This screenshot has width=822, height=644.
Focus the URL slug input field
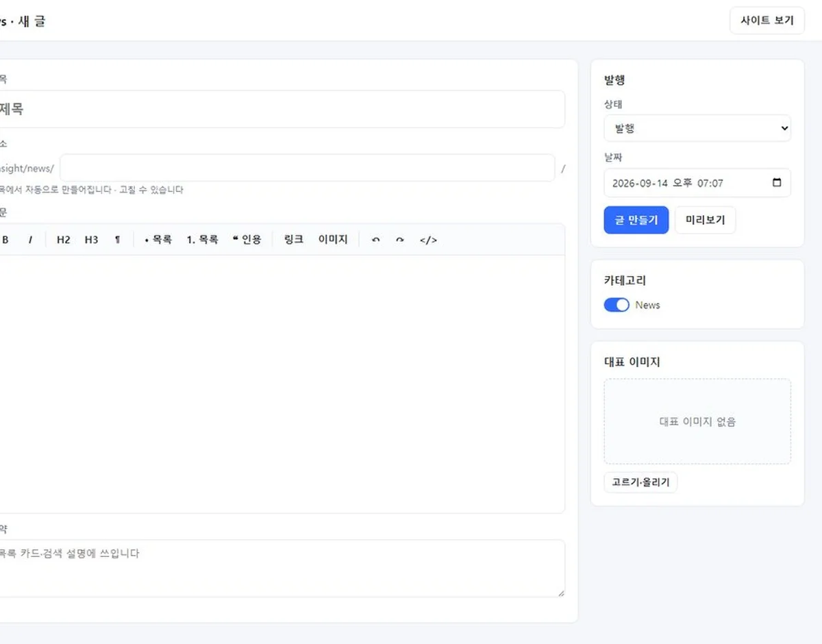(x=307, y=168)
